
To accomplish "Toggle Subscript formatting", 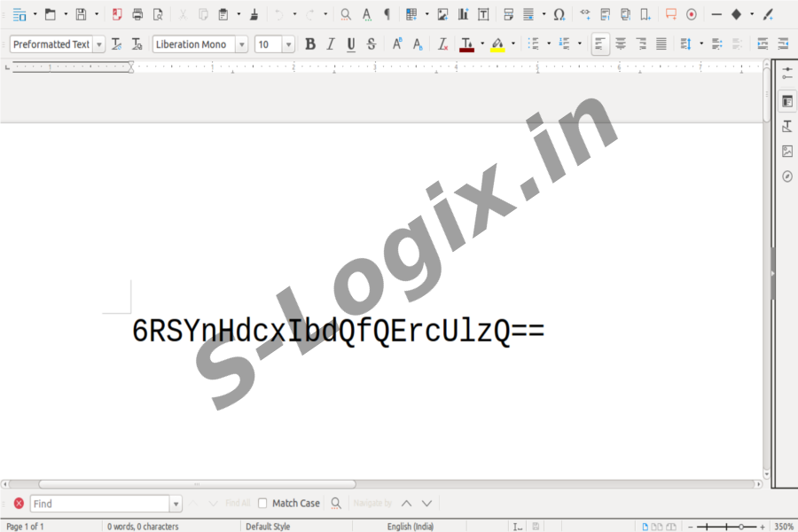I will click(x=418, y=44).
